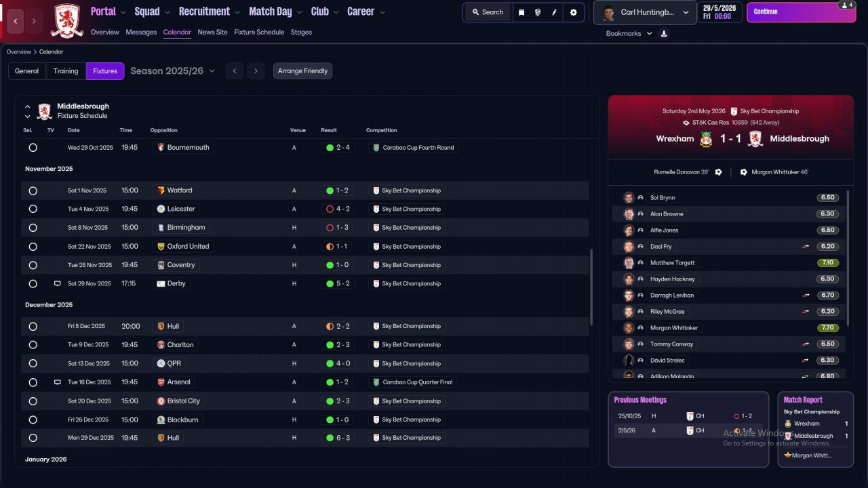Click the Middlesbrough club crest in header

pos(67,20)
